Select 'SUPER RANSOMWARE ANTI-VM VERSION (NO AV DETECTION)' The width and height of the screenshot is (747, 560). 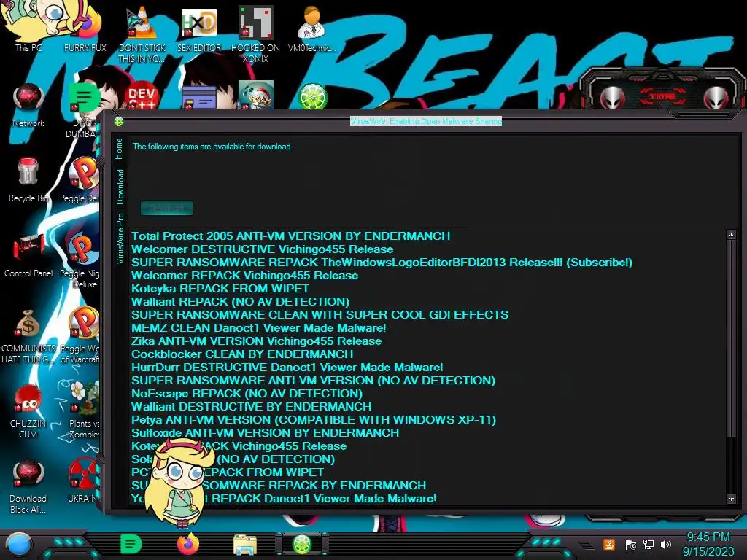[x=314, y=381]
